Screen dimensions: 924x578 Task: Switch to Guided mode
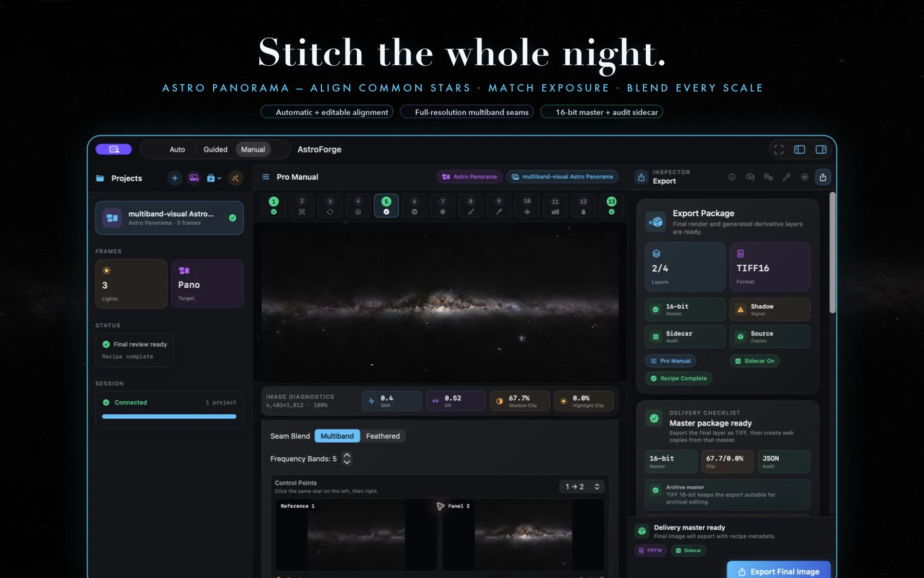click(215, 150)
